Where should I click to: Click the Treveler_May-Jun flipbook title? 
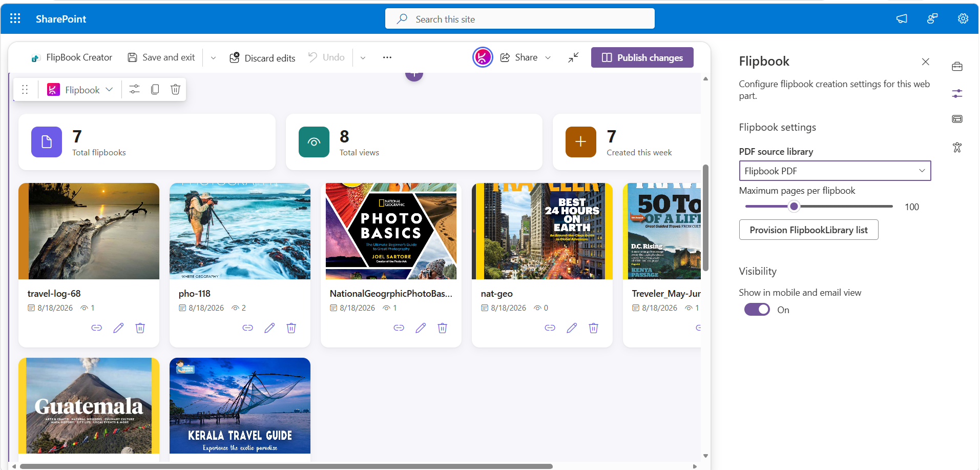(x=666, y=294)
